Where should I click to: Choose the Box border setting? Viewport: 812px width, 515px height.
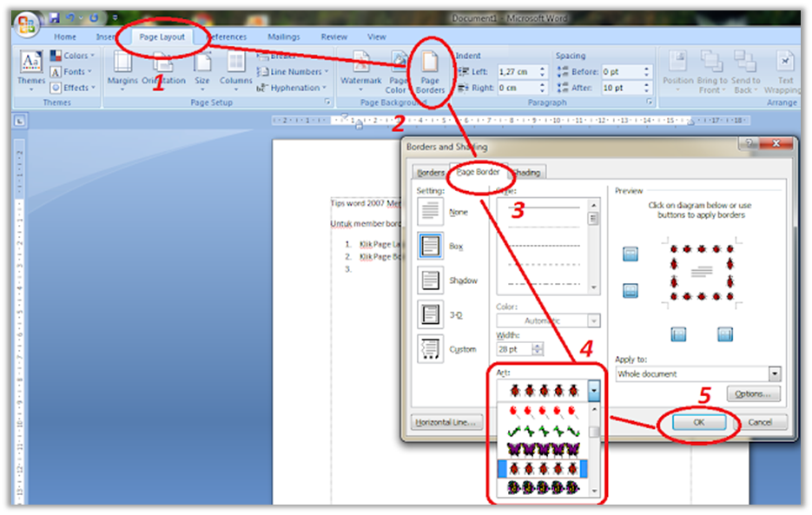pyautogui.click(x=431, y=246)
